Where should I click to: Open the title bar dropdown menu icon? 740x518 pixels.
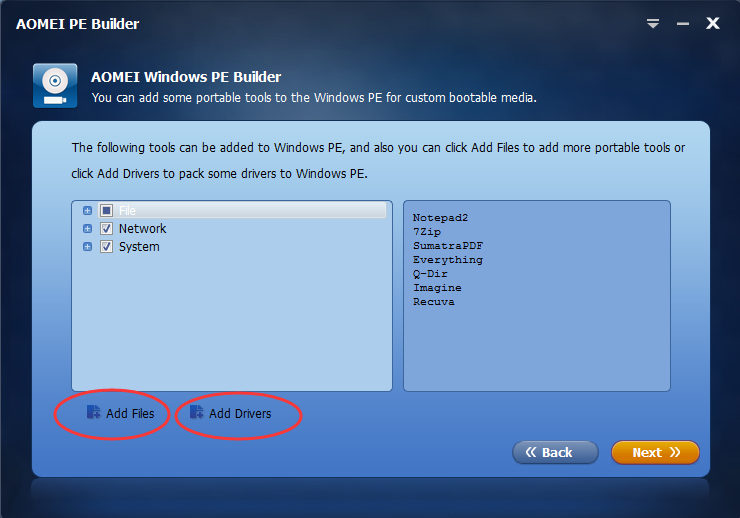click(x=653, y=23)
